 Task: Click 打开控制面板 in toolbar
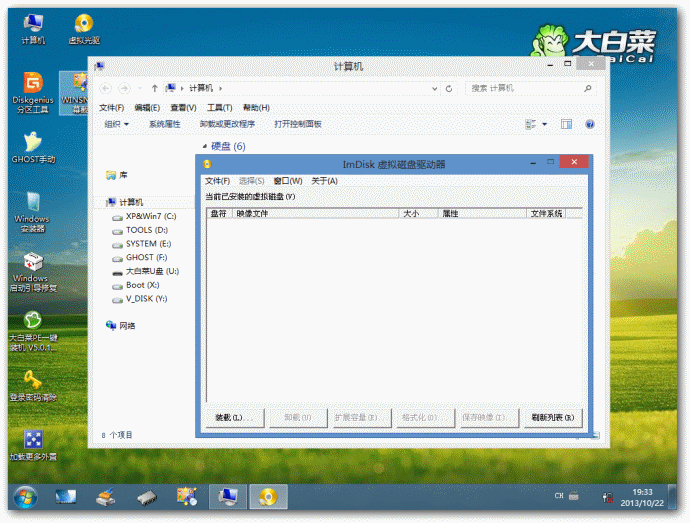click(x=298, y=124)
